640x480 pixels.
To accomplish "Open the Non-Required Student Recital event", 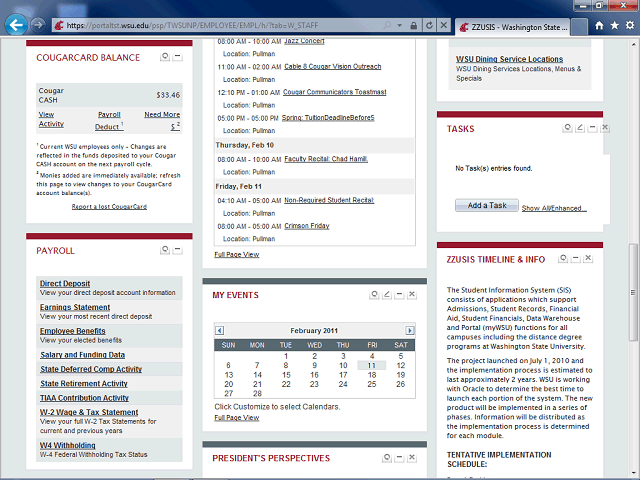I will coord(329,200).
